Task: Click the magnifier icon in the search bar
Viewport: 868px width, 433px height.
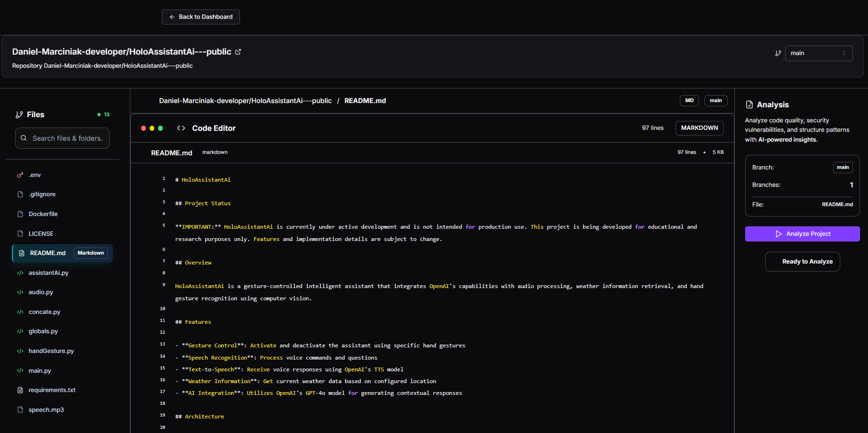Action: 24,138
